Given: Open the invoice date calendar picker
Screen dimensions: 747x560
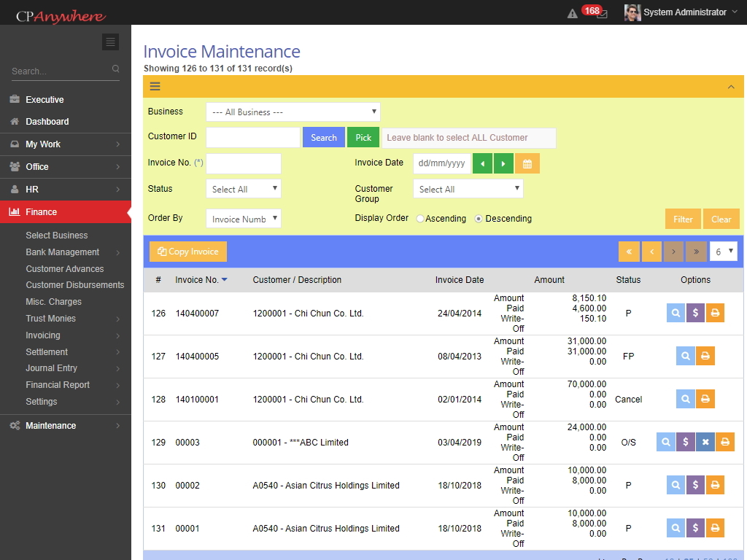Looking at the screenshot, I should coord(527,163).
